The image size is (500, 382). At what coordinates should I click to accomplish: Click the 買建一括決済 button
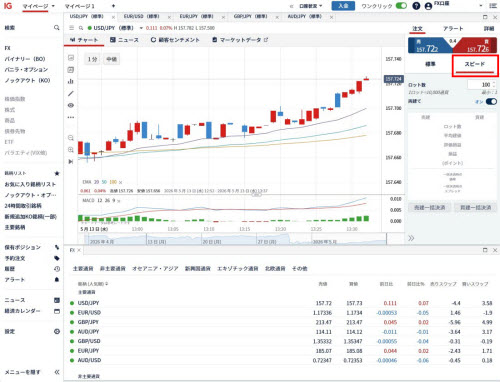click(475, 208)
